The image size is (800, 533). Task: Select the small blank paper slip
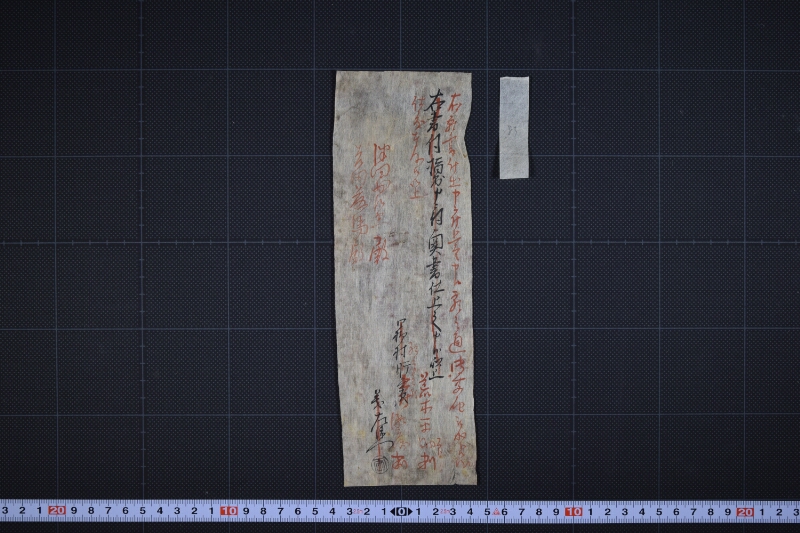pos(514,128)
